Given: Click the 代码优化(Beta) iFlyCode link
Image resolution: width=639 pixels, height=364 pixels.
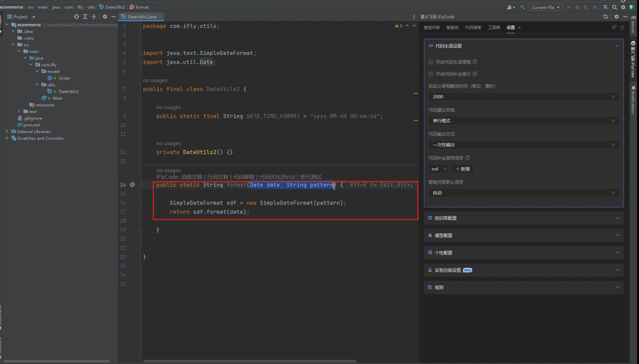Looking at the screenshot, I should pos(277,177).
